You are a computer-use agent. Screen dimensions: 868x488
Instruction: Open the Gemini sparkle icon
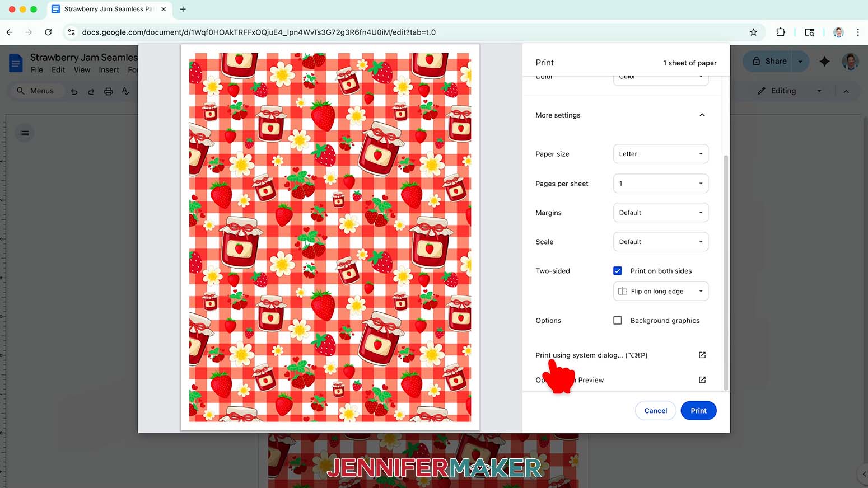(x=824, y=62)
